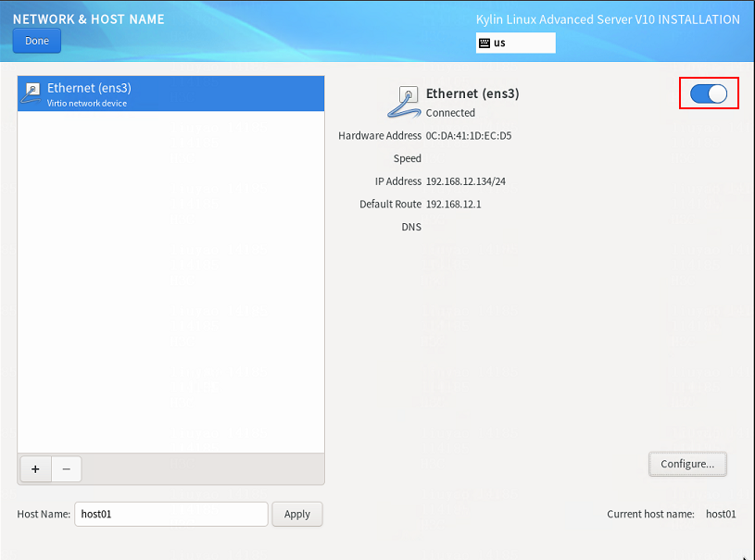Click default route 192.168.12.1

454,204
